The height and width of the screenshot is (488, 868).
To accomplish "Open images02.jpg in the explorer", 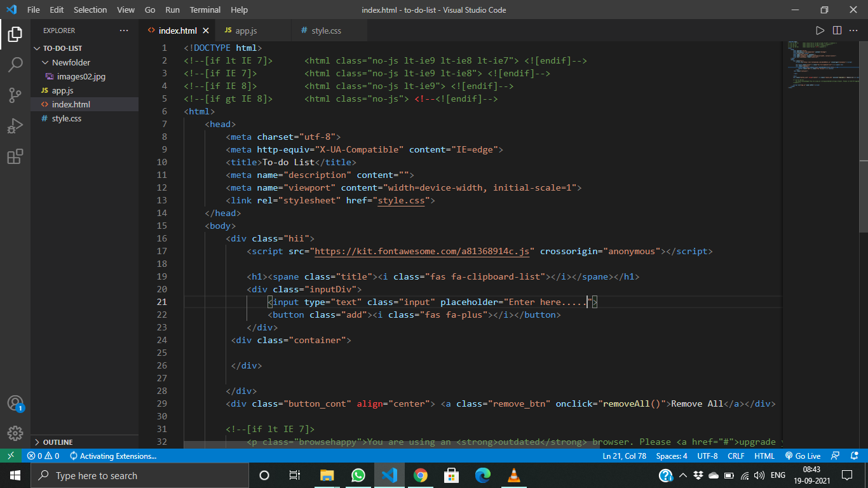I will pos(81,76).
